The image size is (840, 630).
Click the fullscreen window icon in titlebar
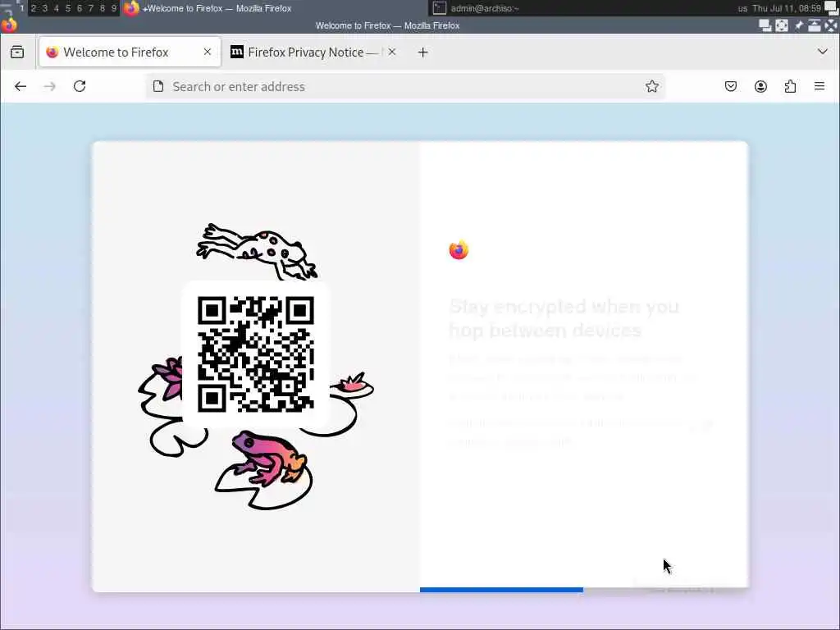(x=782, y=25)
